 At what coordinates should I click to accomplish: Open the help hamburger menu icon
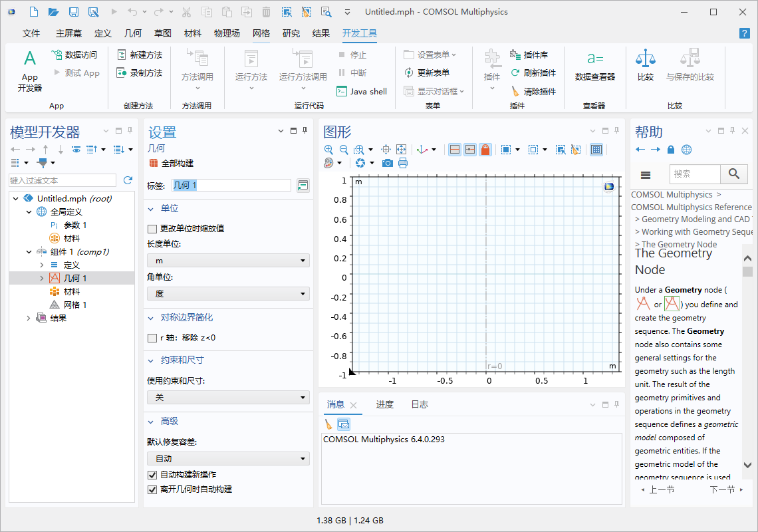click(x=646, y=175)
